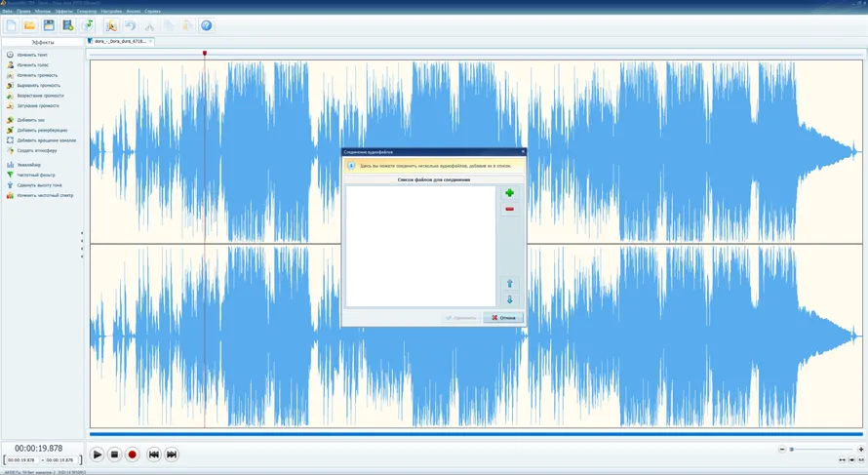Add file with green plus button
868x475 pixels.
pos(509,193)
